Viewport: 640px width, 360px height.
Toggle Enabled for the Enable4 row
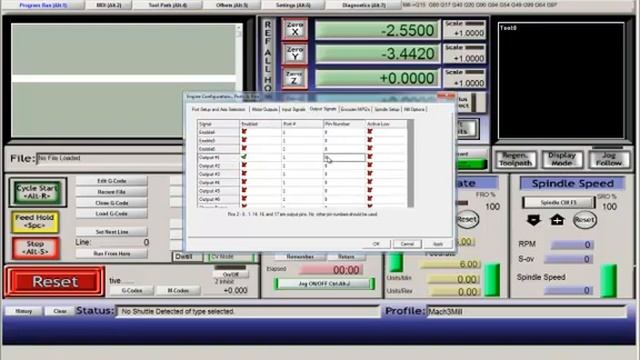pos(244,132)
